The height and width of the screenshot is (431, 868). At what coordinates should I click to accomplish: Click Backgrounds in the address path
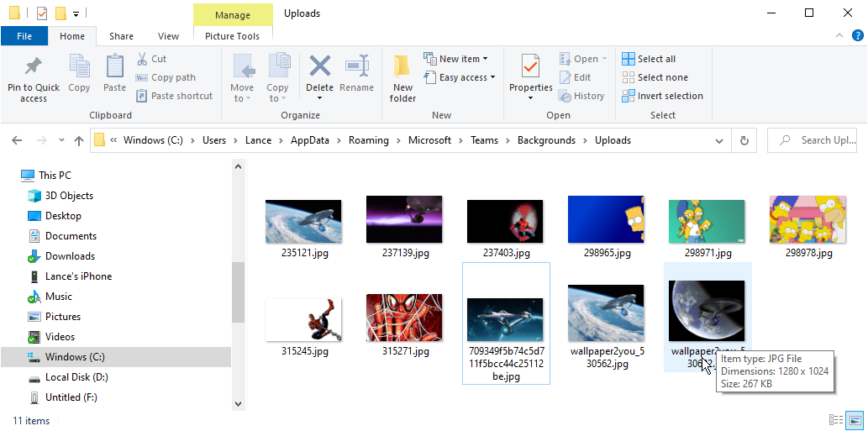546,140
